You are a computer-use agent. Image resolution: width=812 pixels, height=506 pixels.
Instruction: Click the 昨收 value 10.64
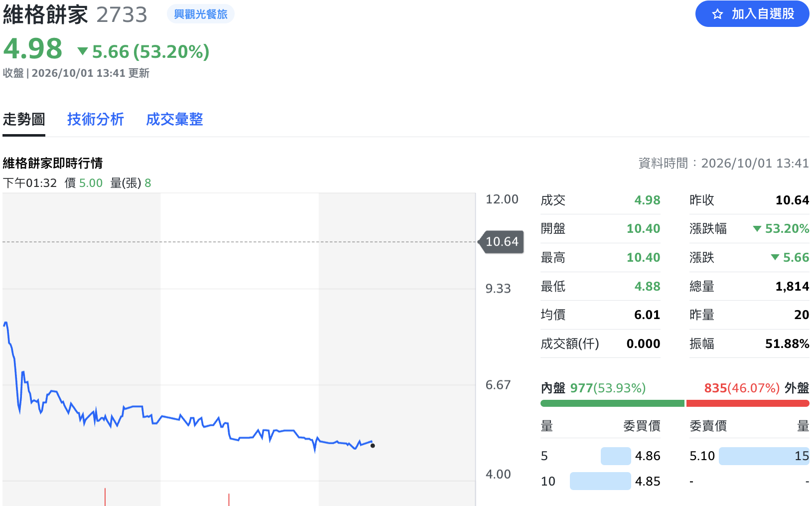pyautogui.click(x=792, y=200)
